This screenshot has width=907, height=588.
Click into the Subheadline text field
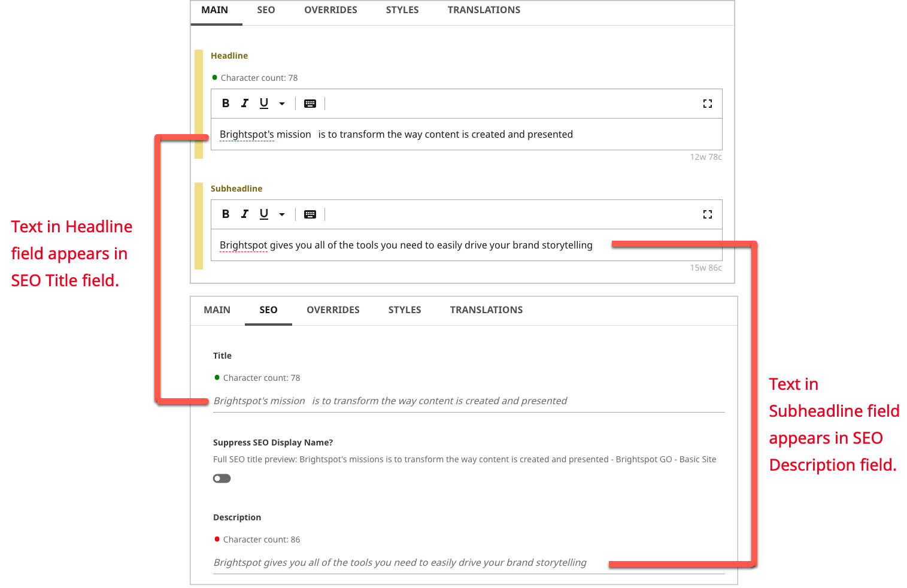pyautogui.click(x=466, y=245)
